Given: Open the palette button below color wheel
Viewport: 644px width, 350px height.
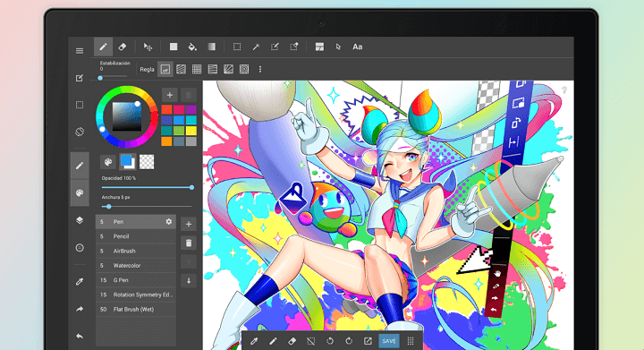Looking at the screenshot, I should [x=108, y=162].
